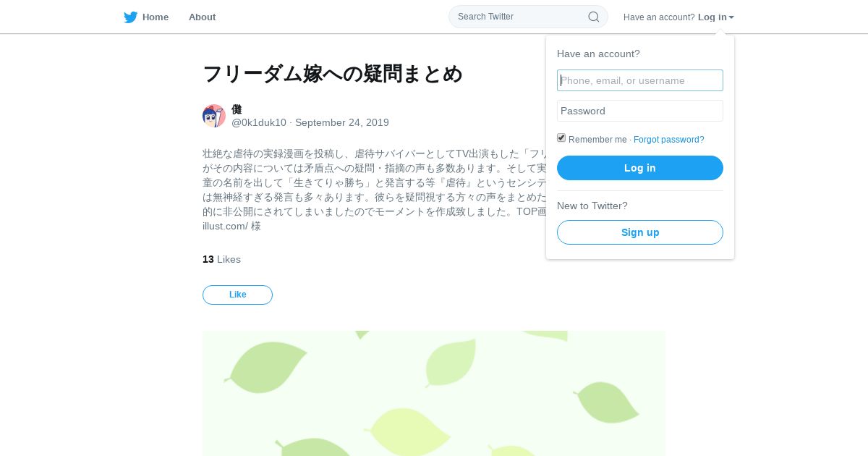Collapse the Log in dropdown caret
The height and width of the screenshot is (456, 868).
point(731,17)
